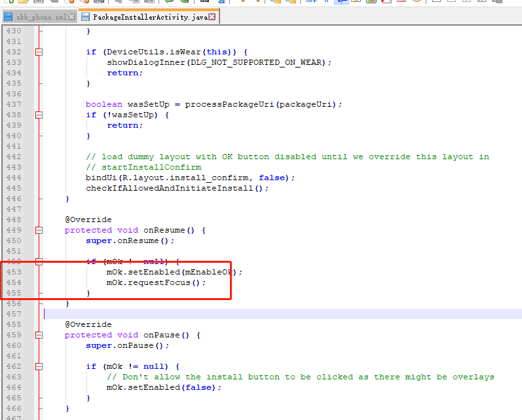Click the onPause() method signature
This screenshot has width=522, height=420.
coord(132,335)
